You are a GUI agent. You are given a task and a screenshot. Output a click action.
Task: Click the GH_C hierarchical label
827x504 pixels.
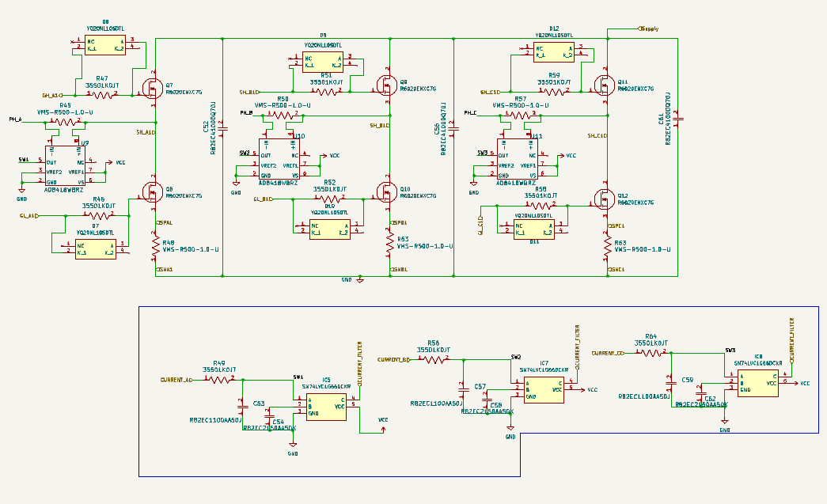click(x=491, y=92)
